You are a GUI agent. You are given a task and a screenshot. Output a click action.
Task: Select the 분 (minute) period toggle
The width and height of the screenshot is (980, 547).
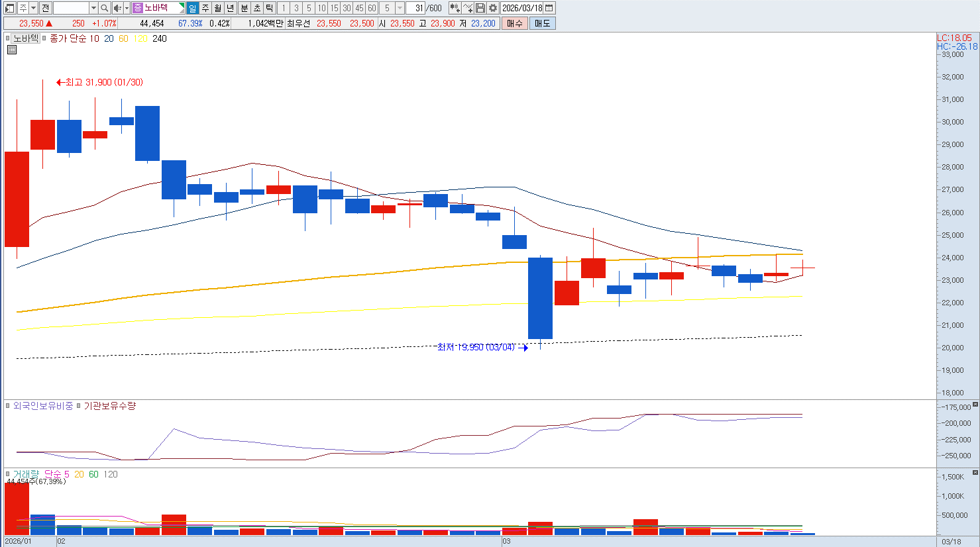tap(244, 8)
